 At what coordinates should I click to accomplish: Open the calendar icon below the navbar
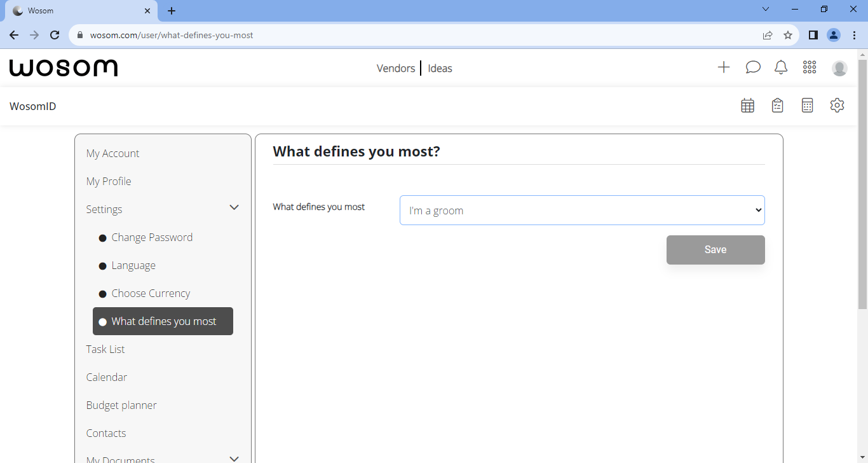[747, 105]
